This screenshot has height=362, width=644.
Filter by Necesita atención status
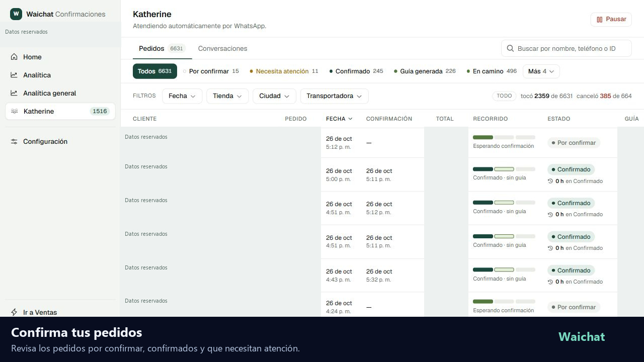tap(284, 71)
